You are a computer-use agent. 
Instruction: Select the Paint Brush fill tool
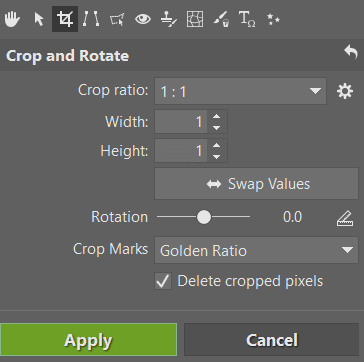[221, 19]
